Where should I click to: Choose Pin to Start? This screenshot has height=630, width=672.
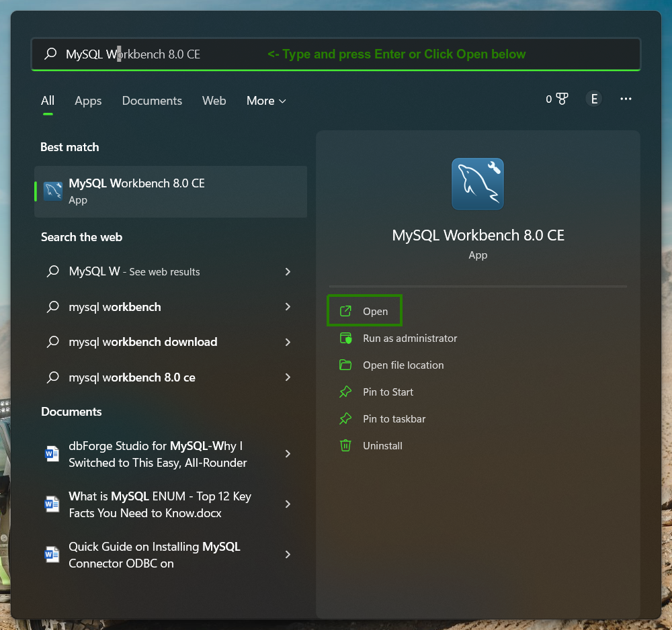(x=388, y=392)
